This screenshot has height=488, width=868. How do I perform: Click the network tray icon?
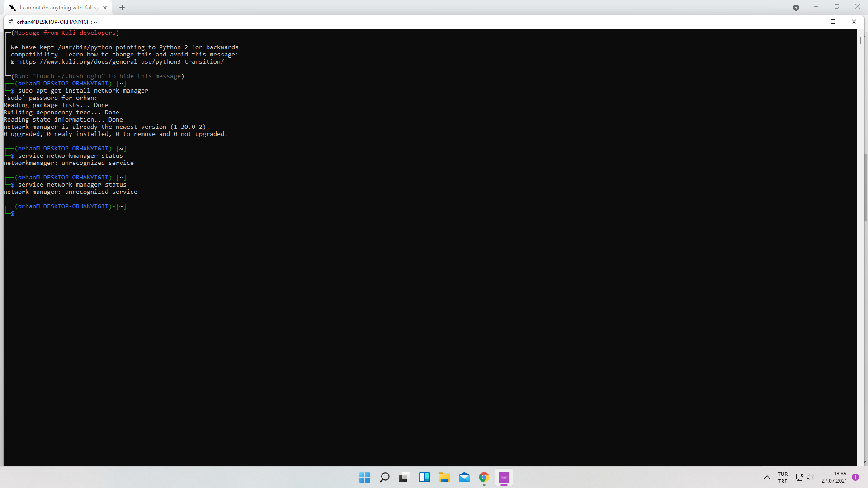pyautogui.click(x=799, y=477)
